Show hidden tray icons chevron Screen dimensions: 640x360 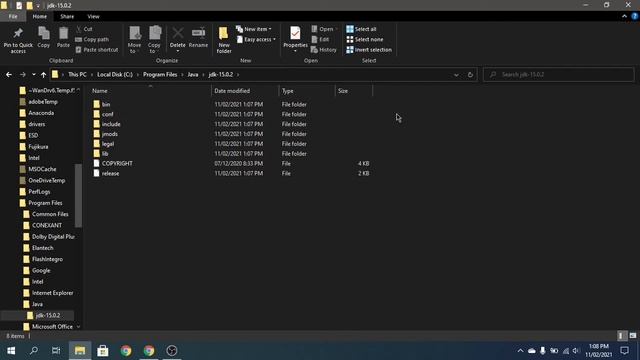click(520, 351)
